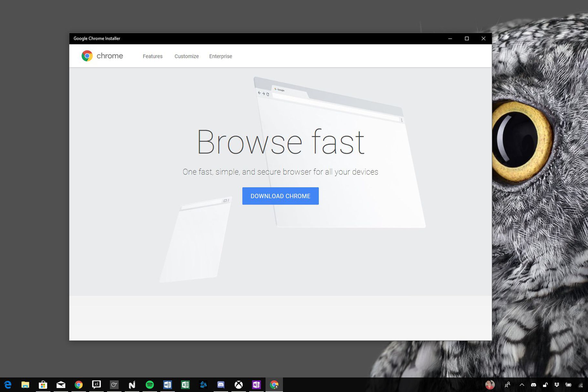This screenshot has height=392, width=588.
Task: Go to the Customize section
Action: click(x=186, y=56)
